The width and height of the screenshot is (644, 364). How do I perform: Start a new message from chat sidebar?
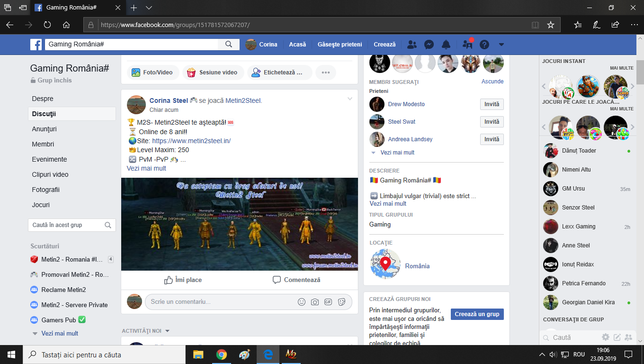point(617,337)
